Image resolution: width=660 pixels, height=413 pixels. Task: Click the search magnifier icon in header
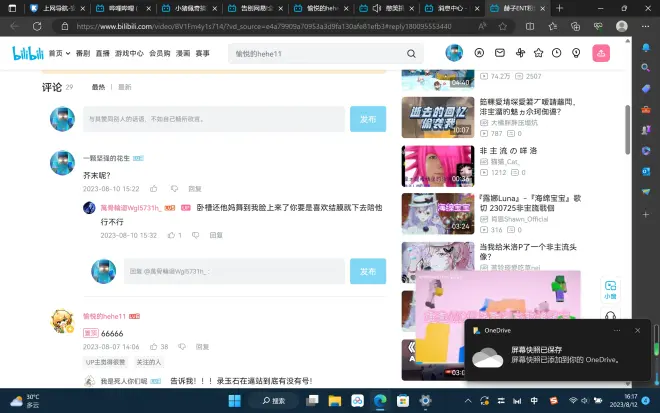click(x=410, y=54)
